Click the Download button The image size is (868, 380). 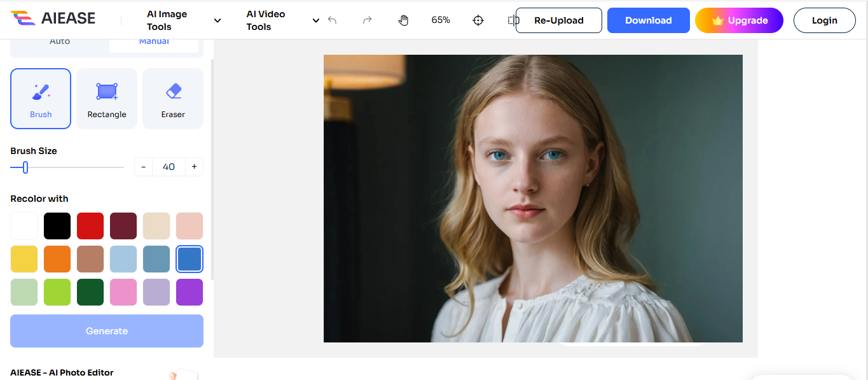click(648, 20)
